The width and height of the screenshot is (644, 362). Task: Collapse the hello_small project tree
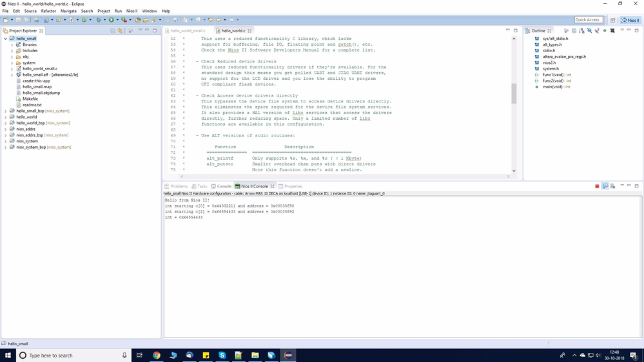5,39
